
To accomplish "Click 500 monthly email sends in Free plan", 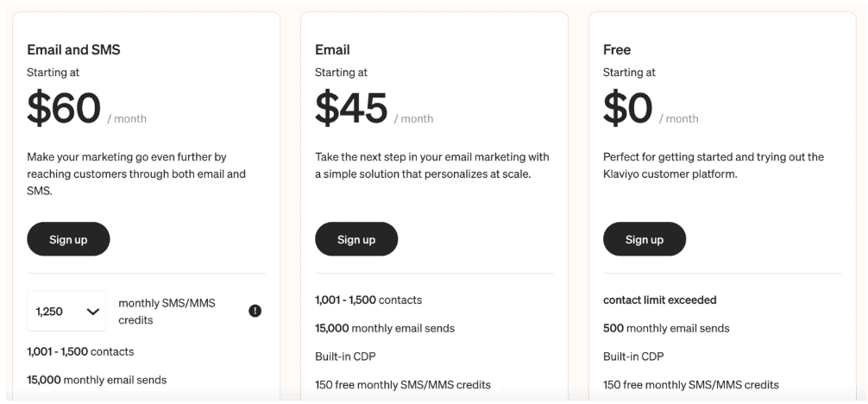I will [666, 328].
